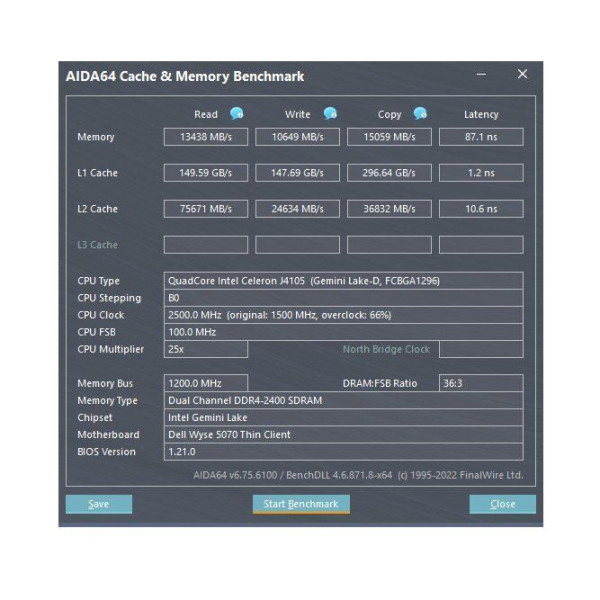Click the AIDA64 Cache & Memory Benchmark title
The image size is (600, 600).
click(x=185, y=76)
